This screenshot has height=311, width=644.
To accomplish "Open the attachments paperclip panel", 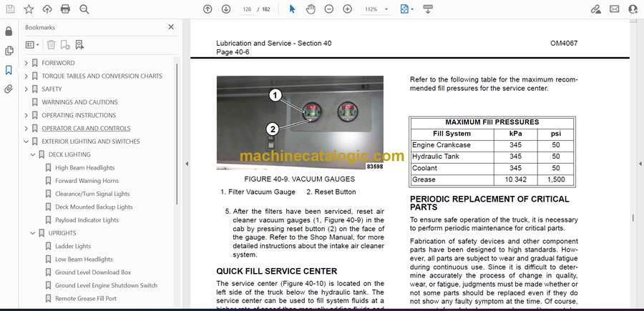I will [x=9, y=89].
